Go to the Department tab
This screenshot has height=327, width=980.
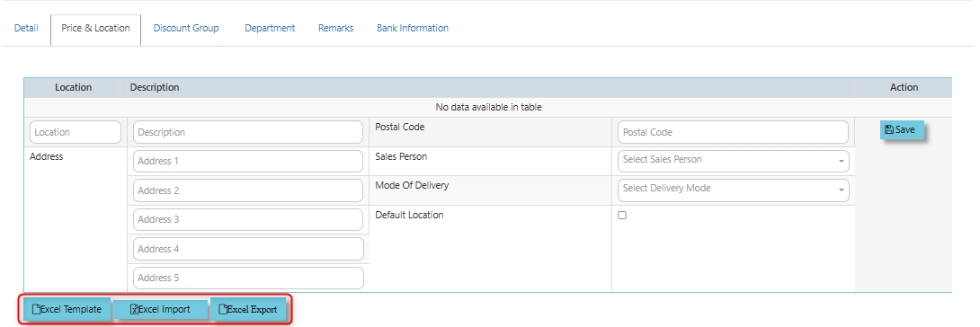click(x=270, y=28)
